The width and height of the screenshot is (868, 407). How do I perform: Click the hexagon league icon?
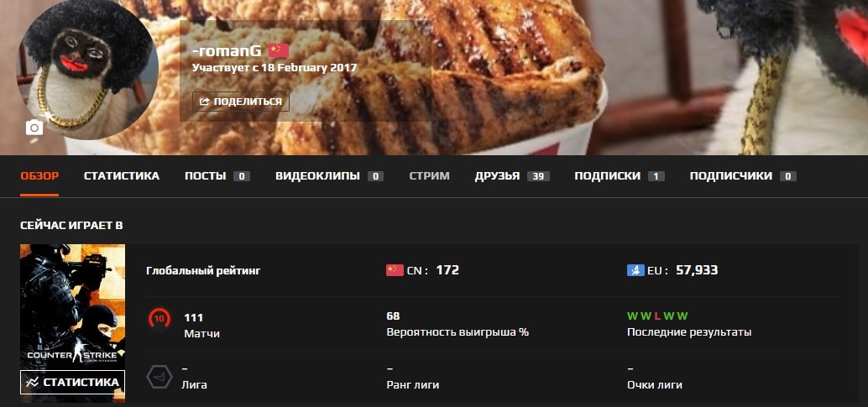[159, 377]
